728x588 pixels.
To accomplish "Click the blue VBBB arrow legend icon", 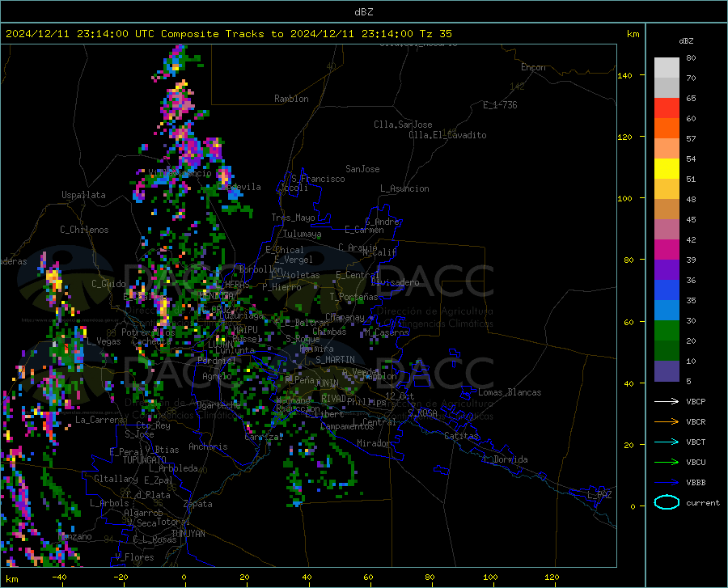I will [667, 483].
